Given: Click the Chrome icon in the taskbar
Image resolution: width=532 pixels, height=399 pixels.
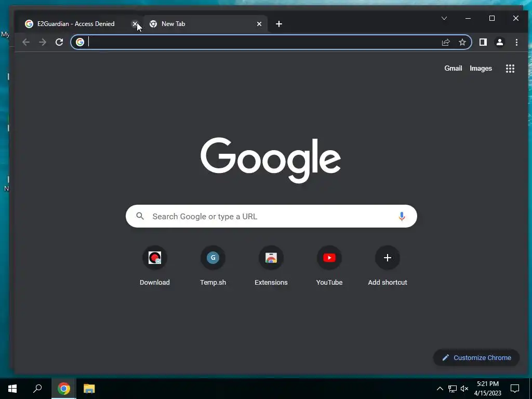Looking at the screenshot, I should (x=64, y=389).
